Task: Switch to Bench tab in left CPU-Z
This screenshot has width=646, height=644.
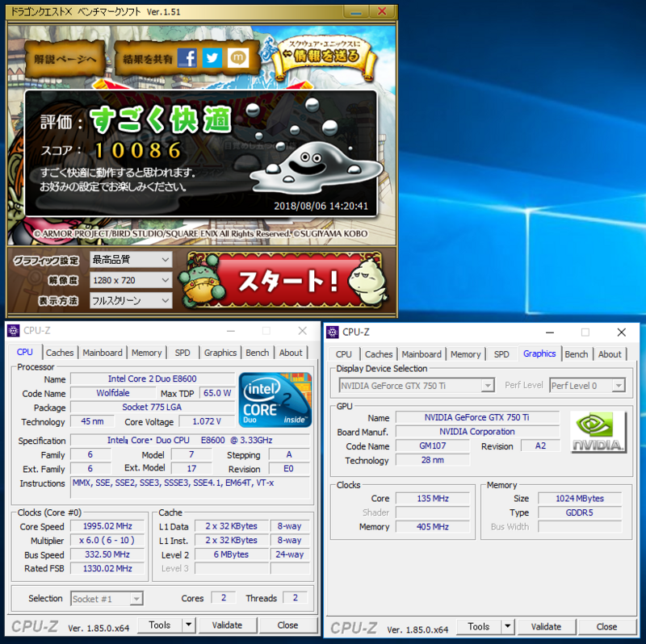Action: 258,353
